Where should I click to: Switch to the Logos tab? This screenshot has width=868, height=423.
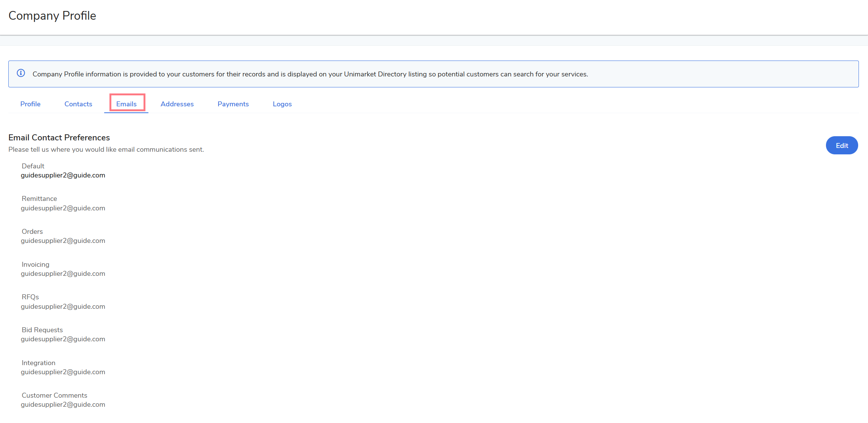click(282, 104)
